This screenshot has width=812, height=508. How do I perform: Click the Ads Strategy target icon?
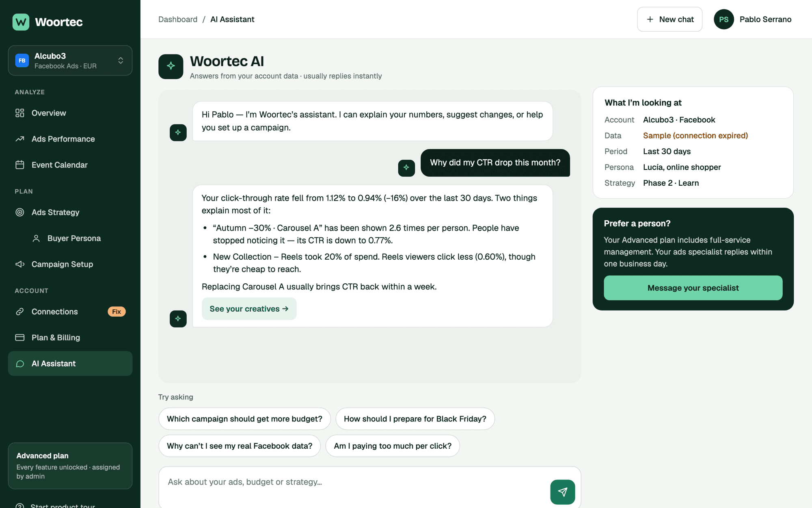(20, 212)
